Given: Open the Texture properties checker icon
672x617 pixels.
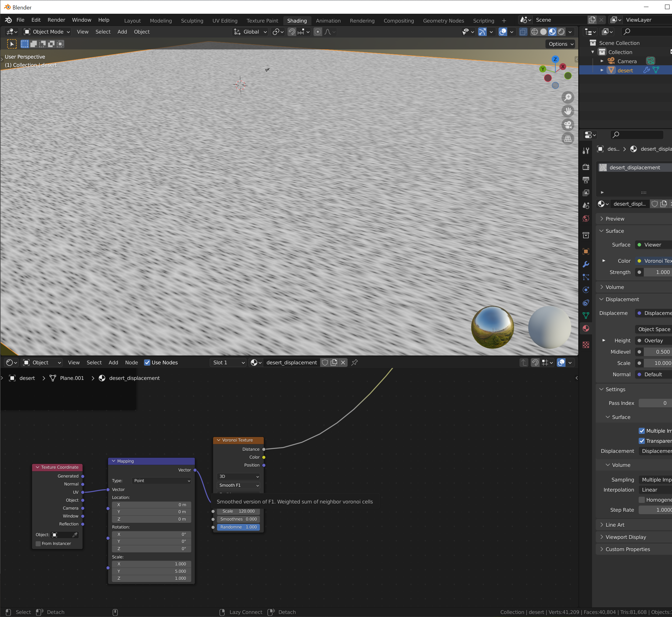Looking at the screenshot, I should tap(586, 345).
